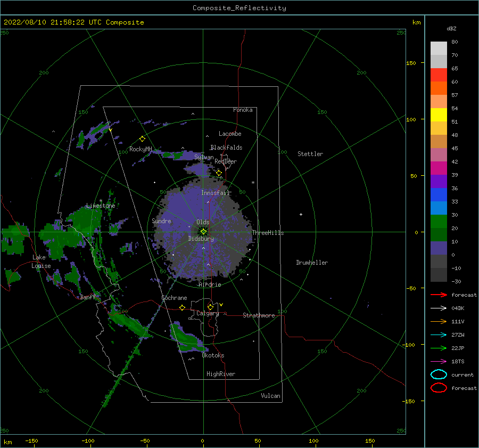Image resolution: width=479 pixels, height=448 pixels.
Task: Click the Composite_Reflectivity title
Action: coord(240,8)
